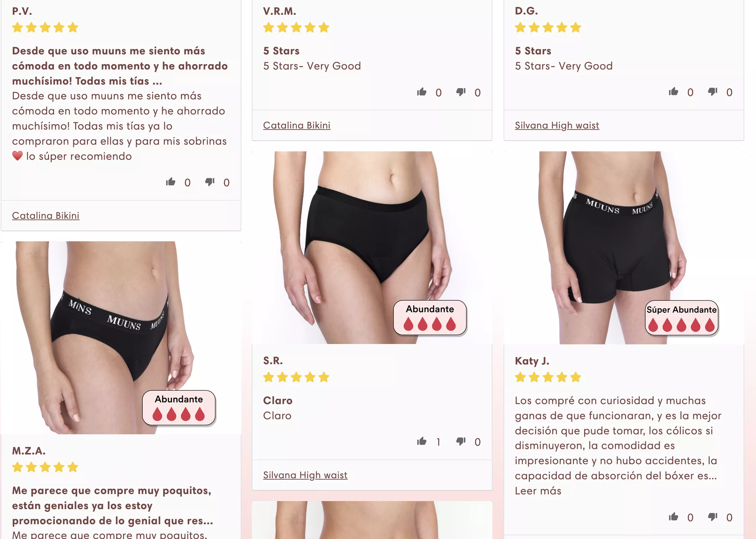Dislike Katy J.'s review
The image size is (756, 539).
click(x=713, y=517)
